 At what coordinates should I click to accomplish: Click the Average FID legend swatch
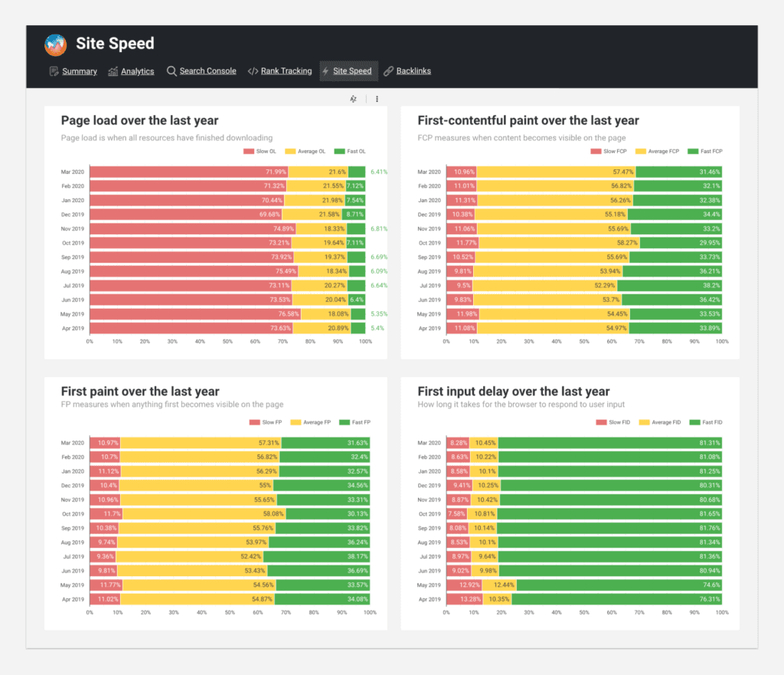(644, 422)
